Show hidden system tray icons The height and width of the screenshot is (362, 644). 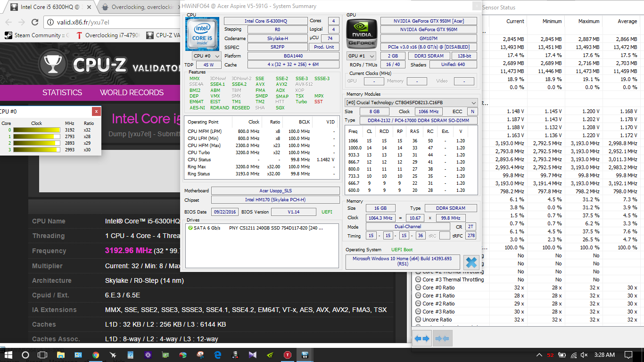(x=540, y=355)
